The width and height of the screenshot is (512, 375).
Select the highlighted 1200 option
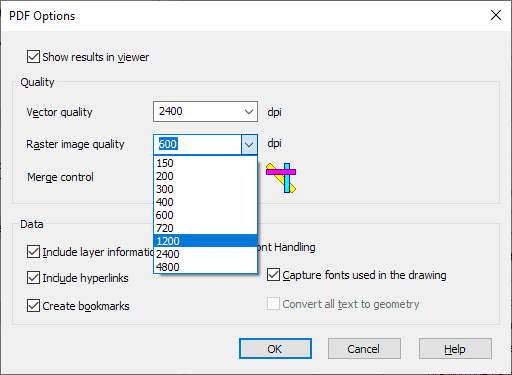pyautogui.click(x=205, y=241)
